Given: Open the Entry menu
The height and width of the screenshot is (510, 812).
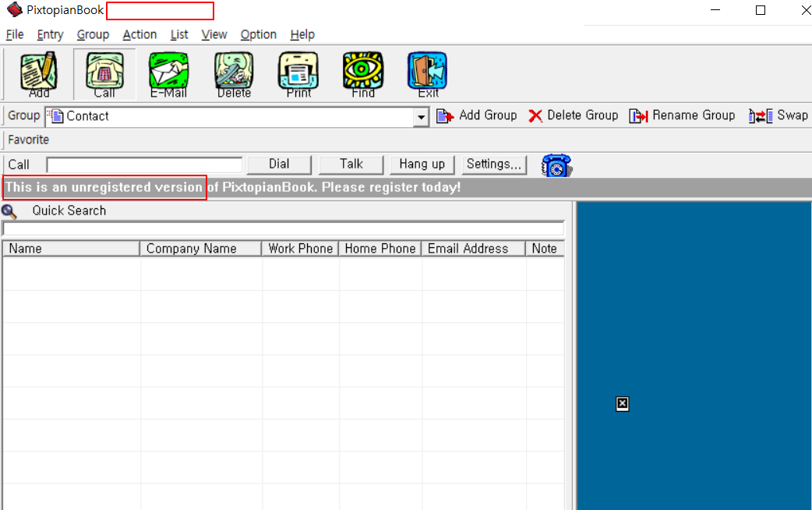Looking at the screenshot, I should [50, 35].
